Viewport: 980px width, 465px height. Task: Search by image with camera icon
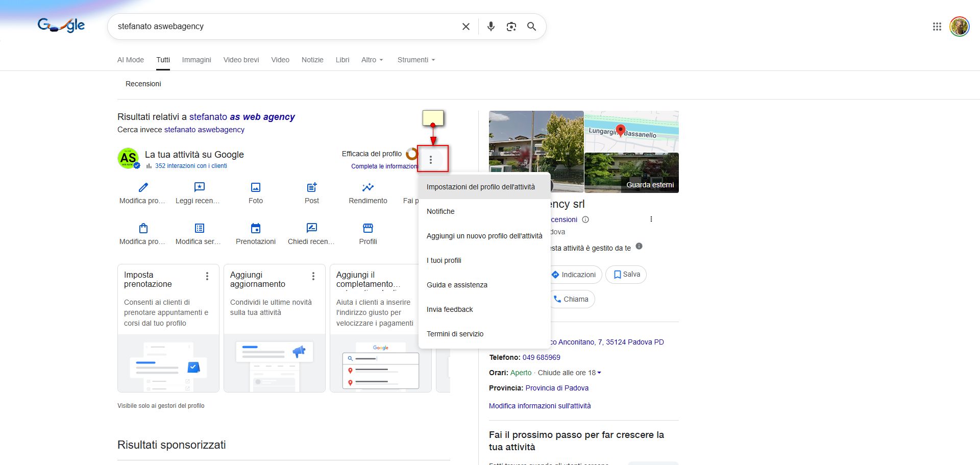pos(511,27)
